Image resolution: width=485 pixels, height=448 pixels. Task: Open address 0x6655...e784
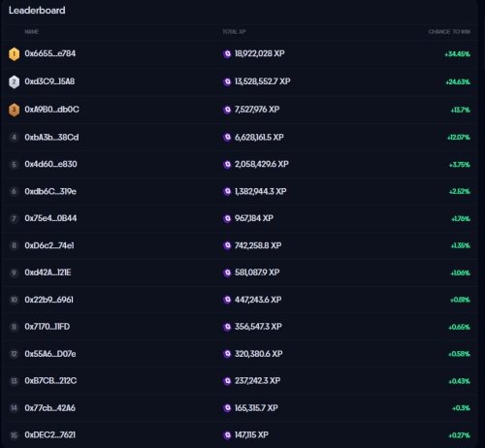pos(50,53)
